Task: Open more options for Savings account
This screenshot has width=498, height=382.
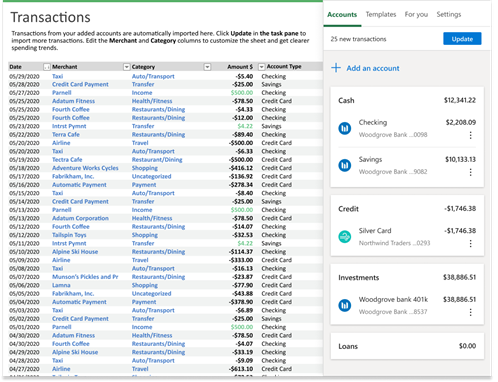Action: (x=470, y=172)
